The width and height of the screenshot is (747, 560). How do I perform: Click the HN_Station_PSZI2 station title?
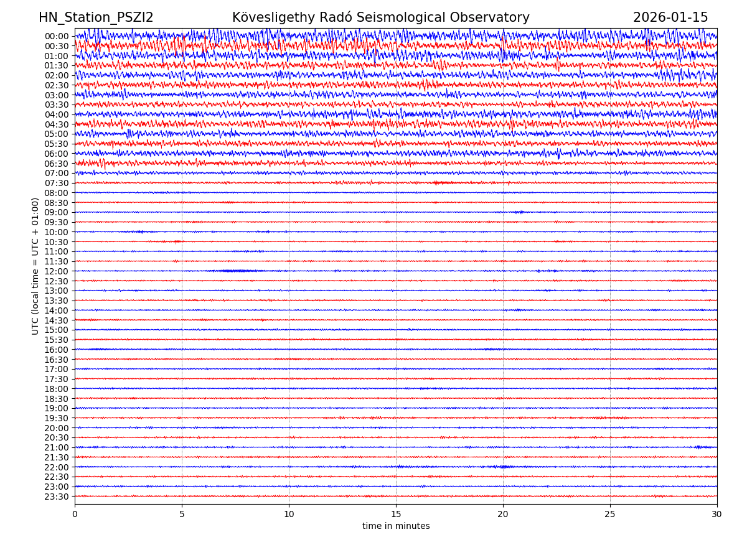pyautogui.click(x=96, y=17)
